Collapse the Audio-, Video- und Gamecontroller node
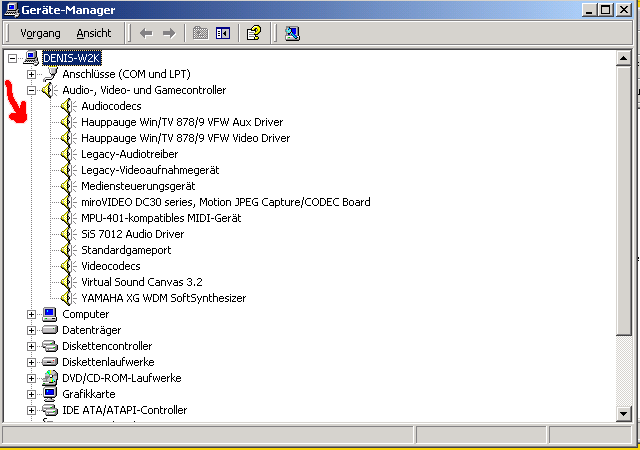The image size is (640, 450). tap(31, 90)
